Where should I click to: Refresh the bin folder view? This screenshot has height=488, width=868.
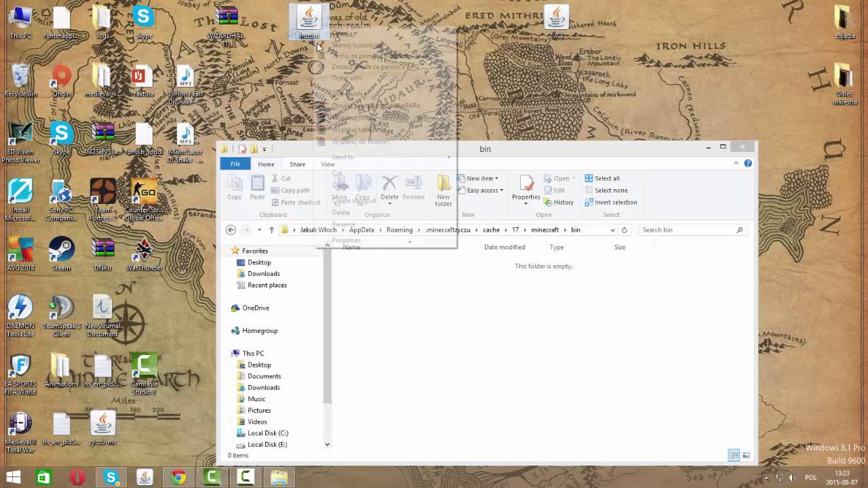coord(625,230)
